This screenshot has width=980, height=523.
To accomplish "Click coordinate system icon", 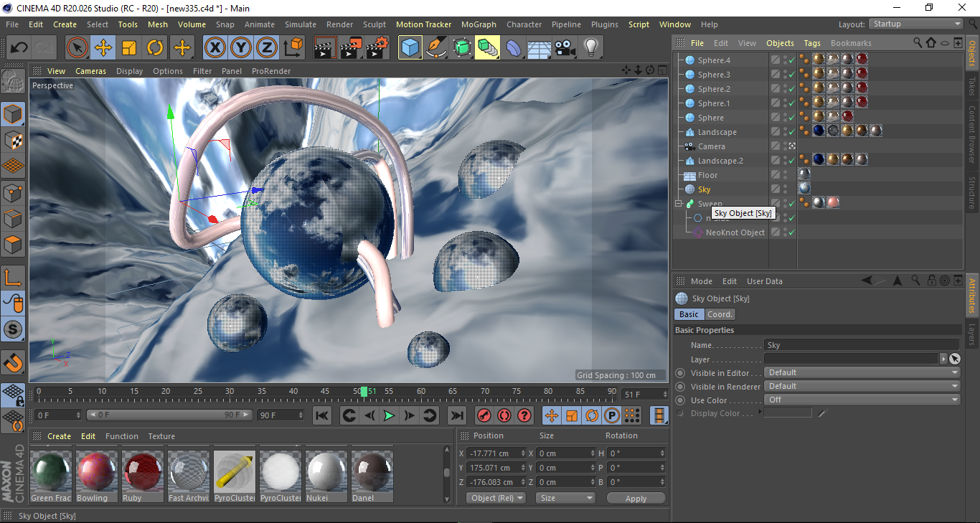I will (x=293, y=48).
